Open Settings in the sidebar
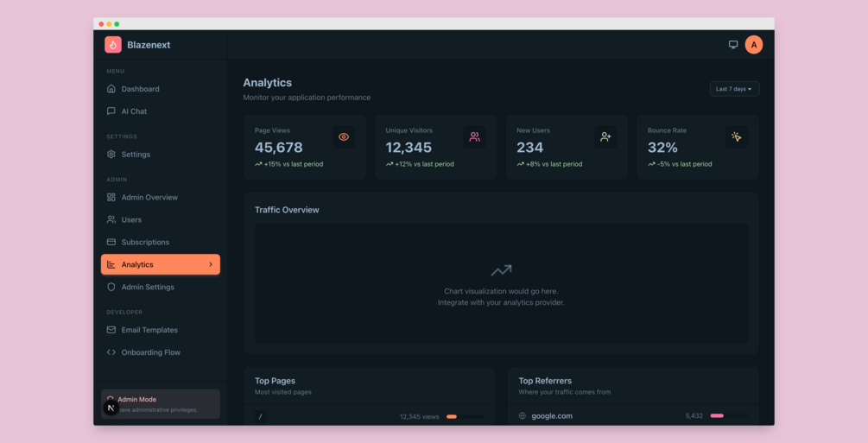 161,154
